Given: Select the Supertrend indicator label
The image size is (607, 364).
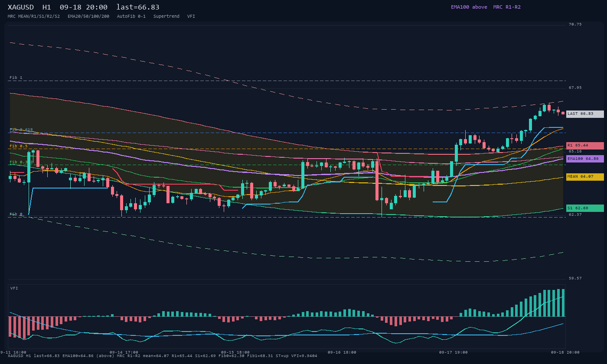Looking at the screenshot, I should click(x=166, y=16).
